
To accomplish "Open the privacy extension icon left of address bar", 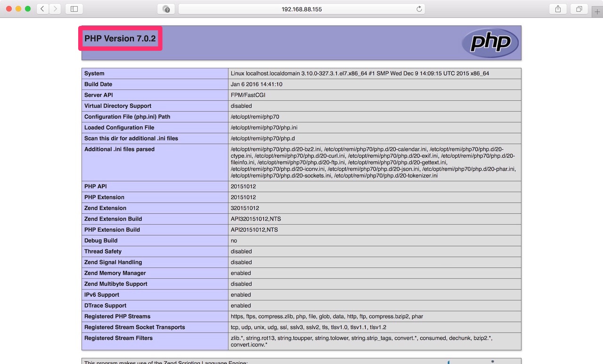I will [x=166, y=9].
